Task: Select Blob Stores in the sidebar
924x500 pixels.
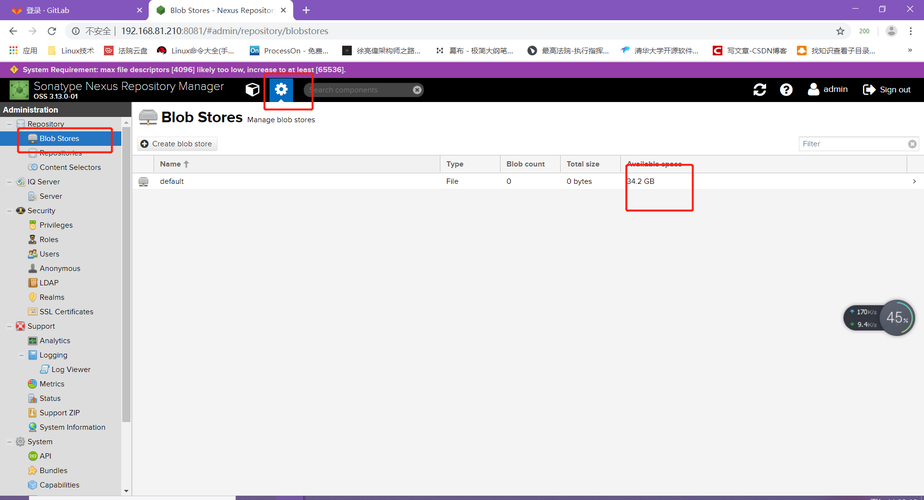Action: tap(59, 139)
